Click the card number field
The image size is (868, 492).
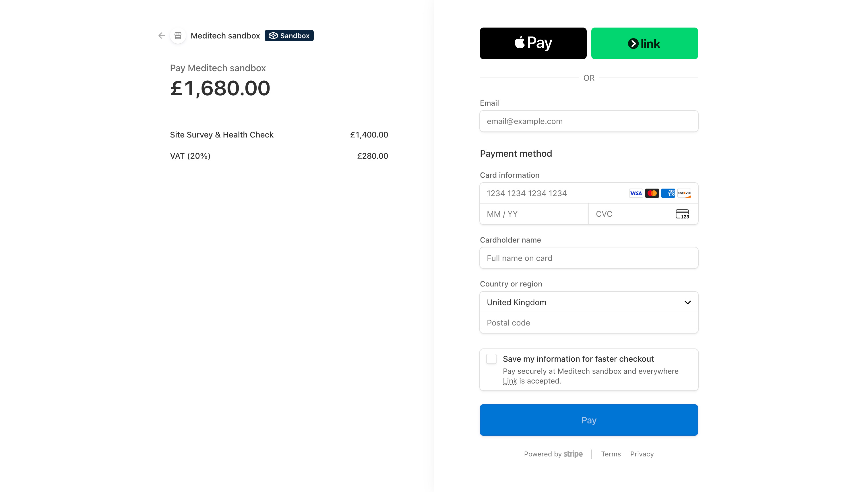coord(554,193)
